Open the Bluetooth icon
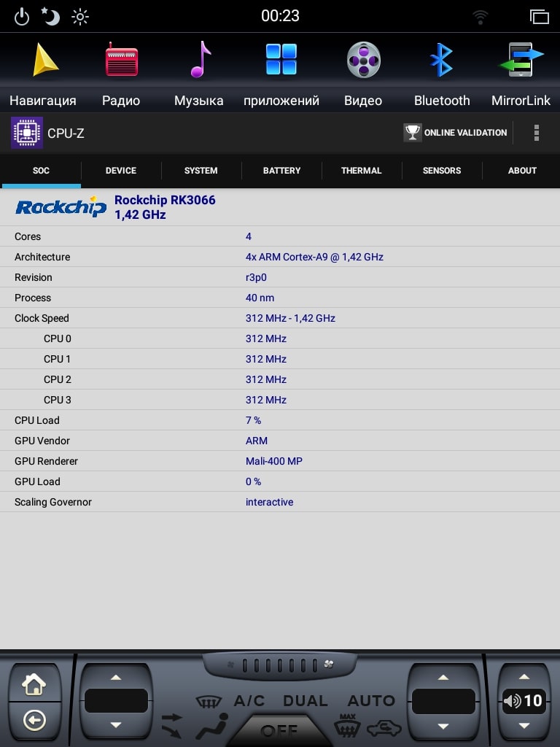Screen dimensions: 560x747 [441, 60]
